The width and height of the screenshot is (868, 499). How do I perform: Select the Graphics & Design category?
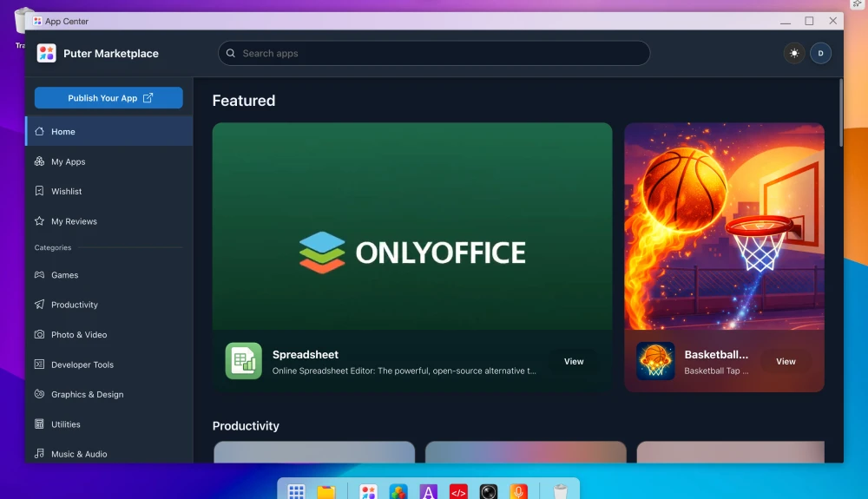click(x=109, y=395)
